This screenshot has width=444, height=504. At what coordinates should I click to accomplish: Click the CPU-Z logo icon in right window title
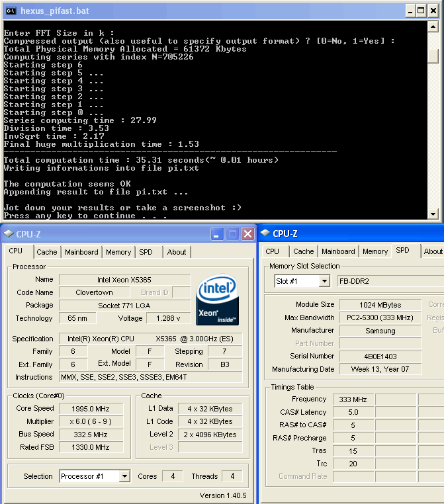(x=265, y=233)
